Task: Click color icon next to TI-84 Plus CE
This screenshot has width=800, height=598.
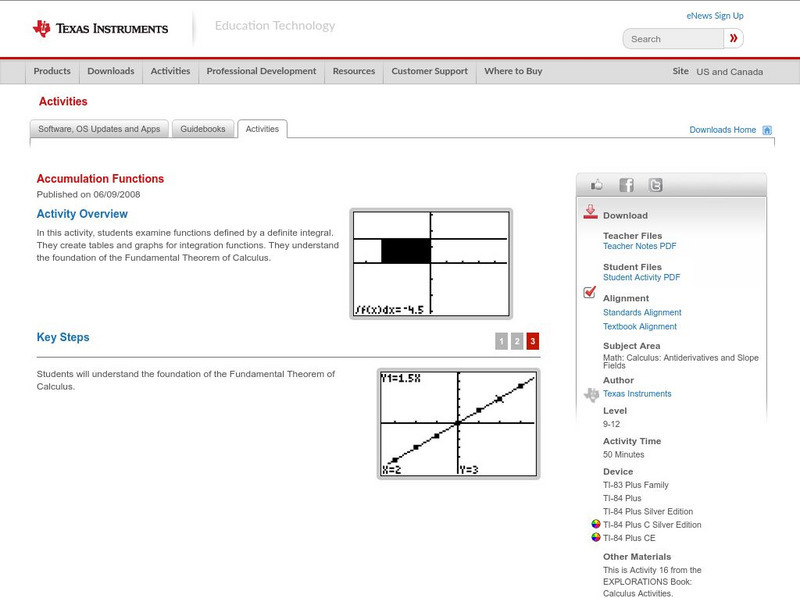Action: coord(595,537)
